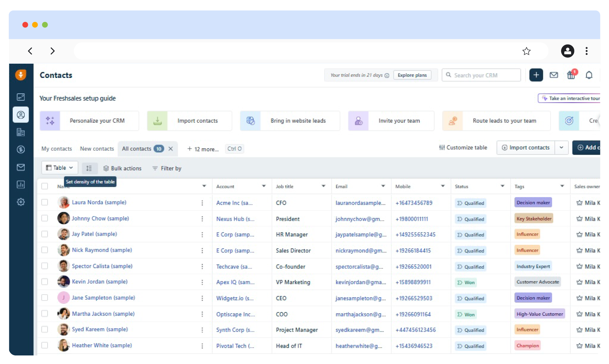Open the Import contacts dropdown arrow
The image size is (609, 364).
[x=561, y=148]
